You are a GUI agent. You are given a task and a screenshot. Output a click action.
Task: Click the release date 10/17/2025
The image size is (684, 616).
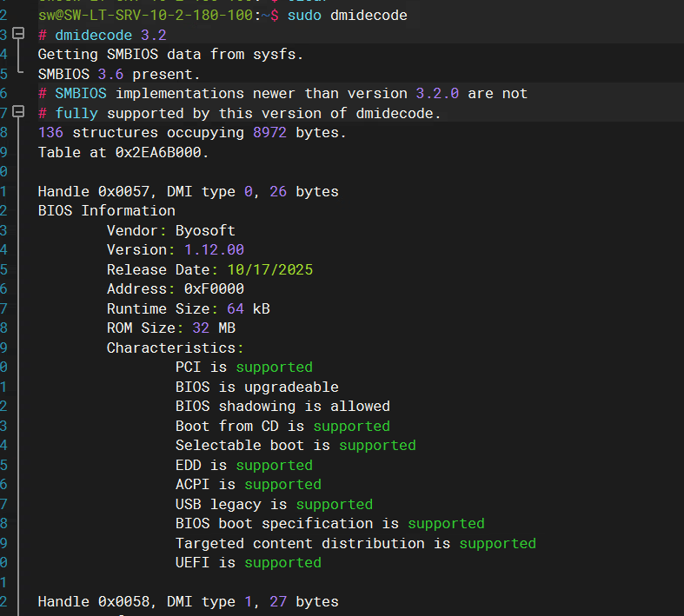coord(269,269)
